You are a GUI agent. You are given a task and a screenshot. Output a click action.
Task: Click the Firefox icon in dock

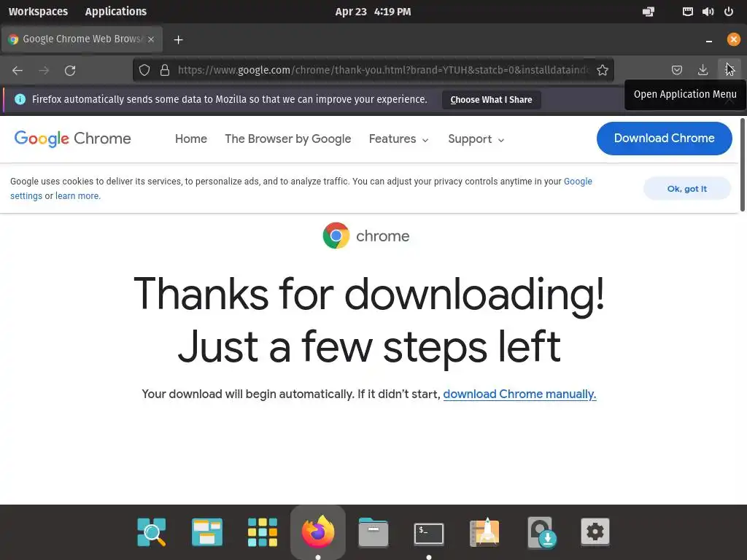[318, 532]
